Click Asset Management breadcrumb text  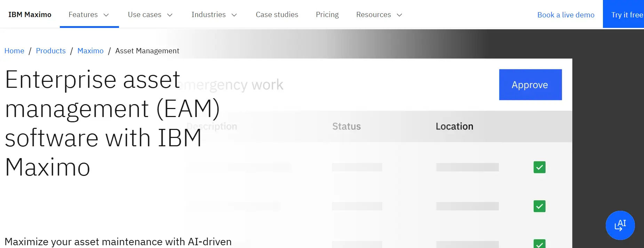pyautogui.click(x=147, y=51)
